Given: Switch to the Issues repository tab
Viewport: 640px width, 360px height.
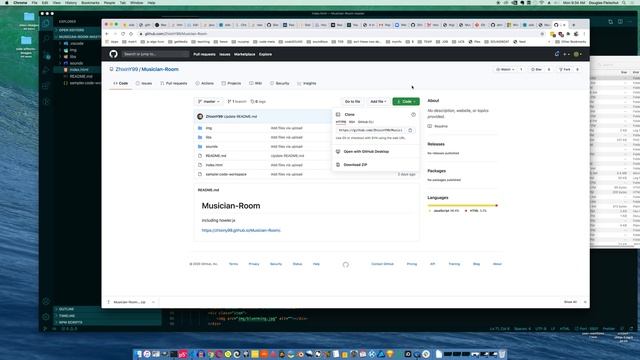Looking at the screenshot, I should click(x=144, y=83).
